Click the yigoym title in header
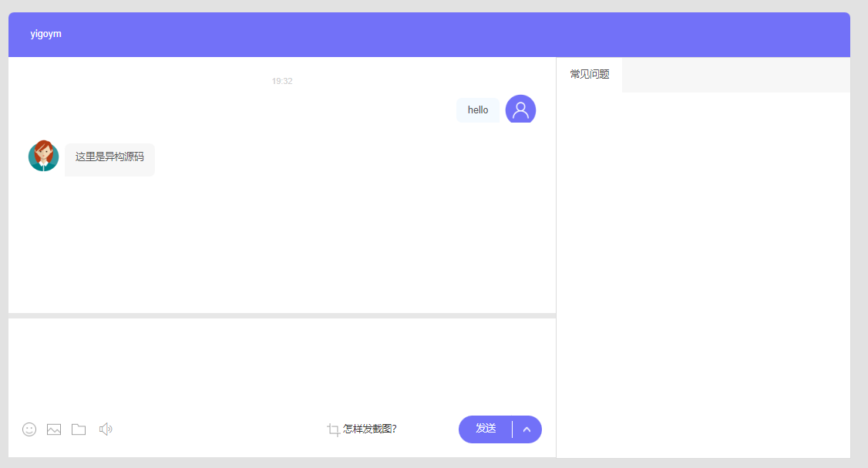The width and height of the screenshot is (868, 468). click(x=46, y=34)
